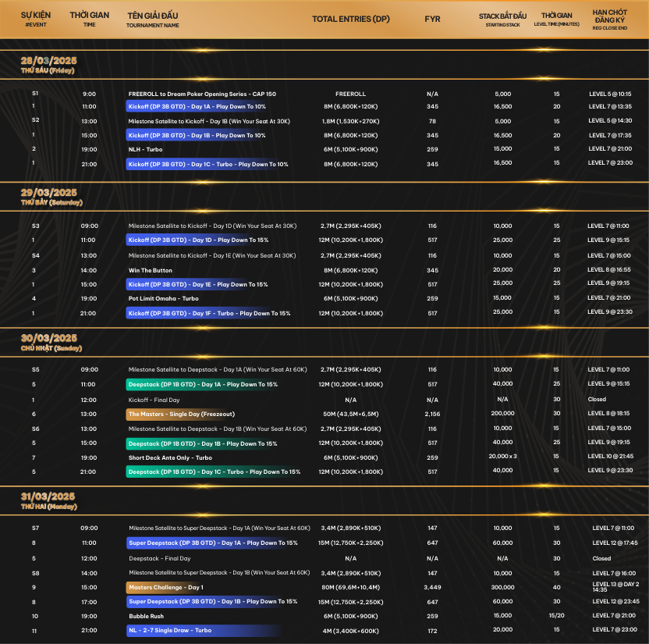Click Milestone Satellite to Super Deepstack Day 1B
The image size is (649, 644).
tap(219, 573)
